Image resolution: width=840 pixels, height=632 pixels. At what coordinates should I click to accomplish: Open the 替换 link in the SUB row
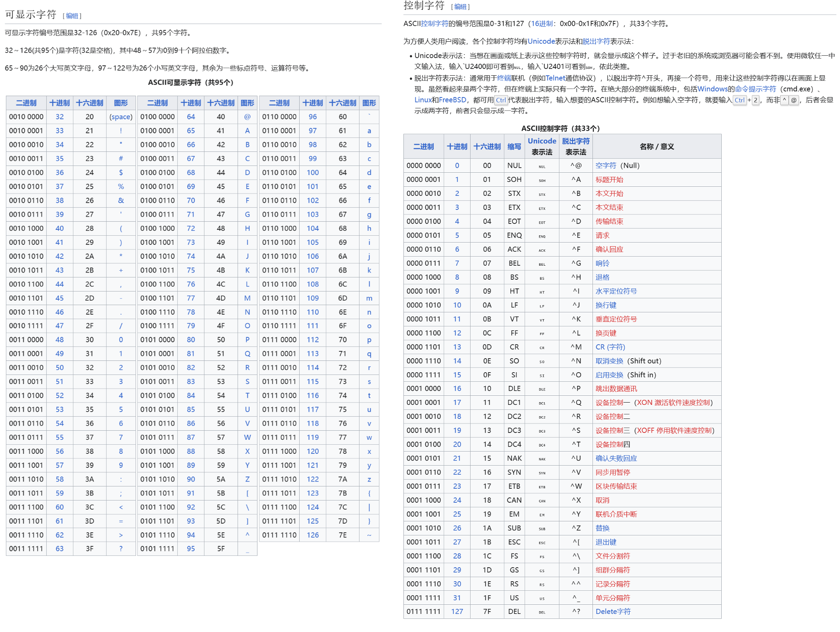coord(602,528)
